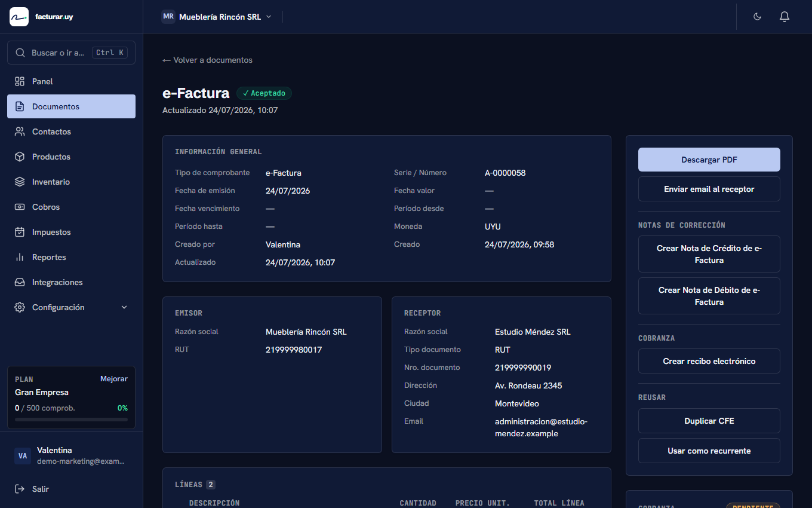Click receptor RUT 219999990019
The width and height of the screenshot is (812, 508).
point(523,368)
